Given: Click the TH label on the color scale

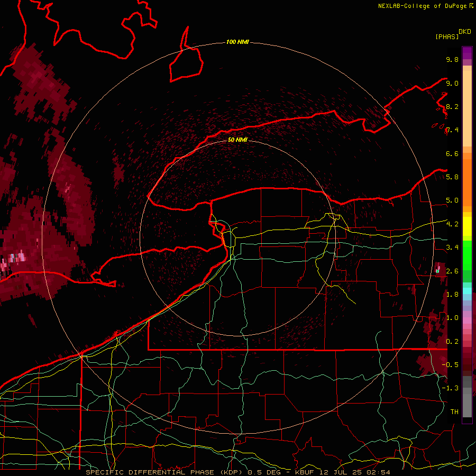Looking at the screenshot, I should point(454,411).
